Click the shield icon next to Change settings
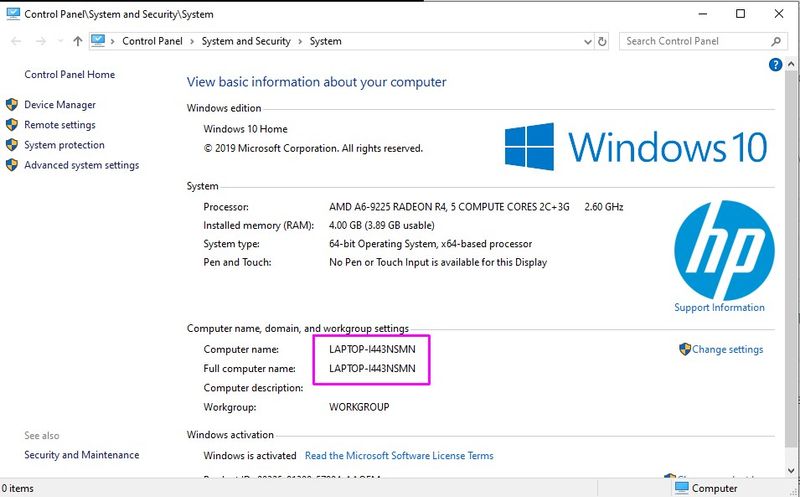 point(685,349)
